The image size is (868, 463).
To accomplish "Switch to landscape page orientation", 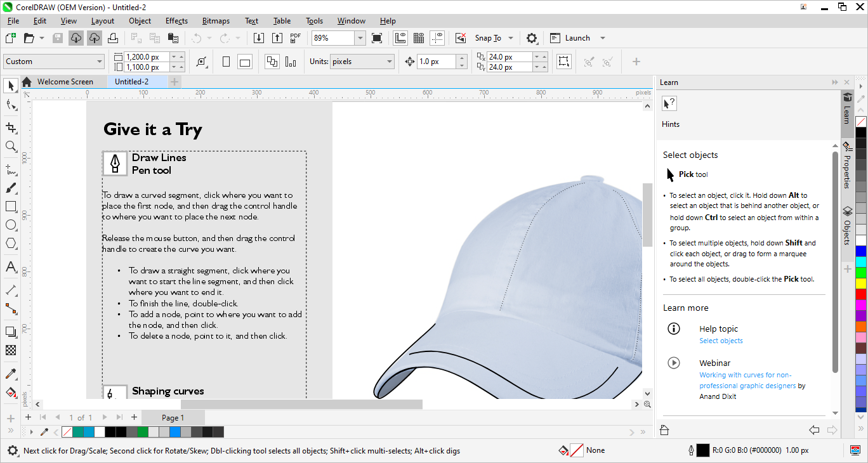I will [x=245, y=62].
